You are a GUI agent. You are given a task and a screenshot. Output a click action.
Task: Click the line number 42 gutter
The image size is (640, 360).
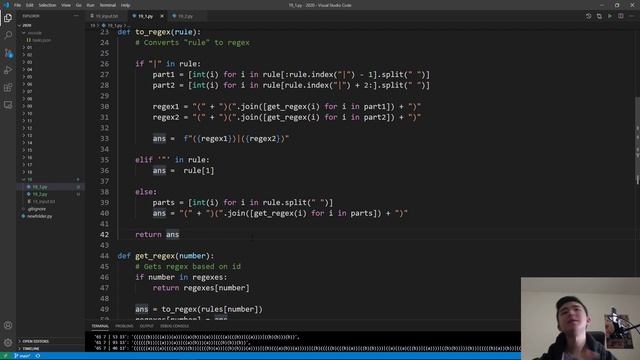pos(104,235)
